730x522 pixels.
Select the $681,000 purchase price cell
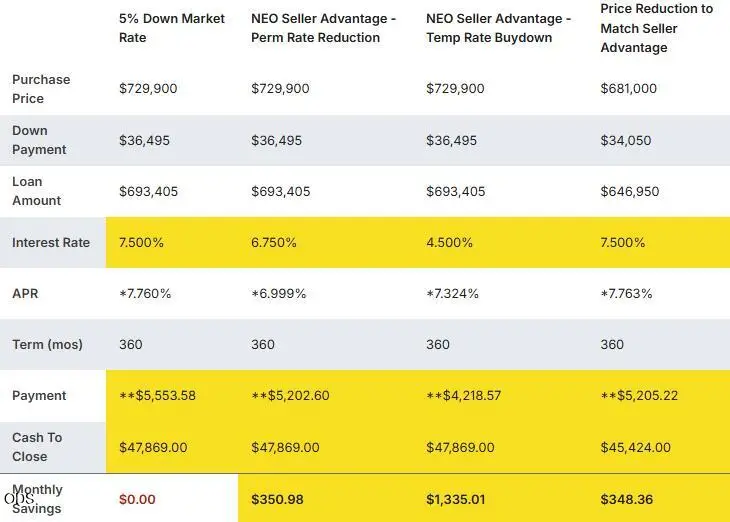(x=629, y=88)
